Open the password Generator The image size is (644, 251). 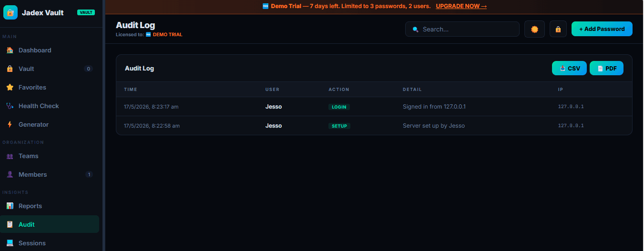pyautogui.click(x=51, y=124)
